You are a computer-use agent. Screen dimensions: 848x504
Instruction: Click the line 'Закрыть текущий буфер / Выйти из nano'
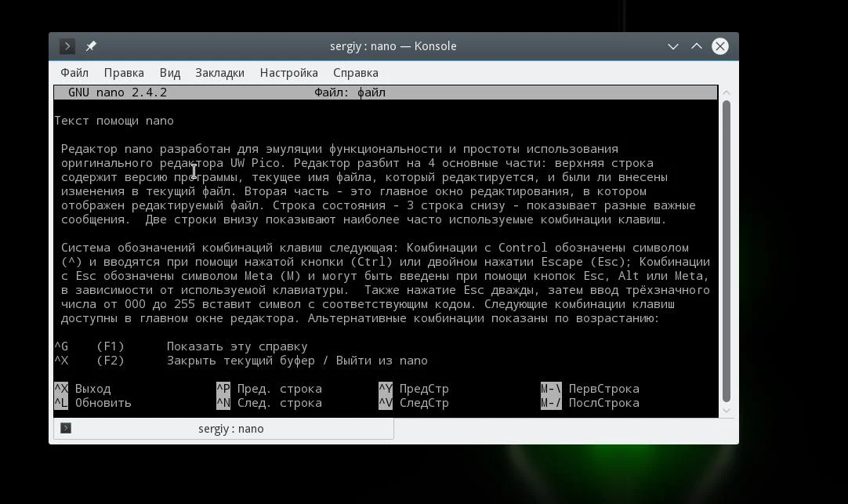tap(297, 360)
